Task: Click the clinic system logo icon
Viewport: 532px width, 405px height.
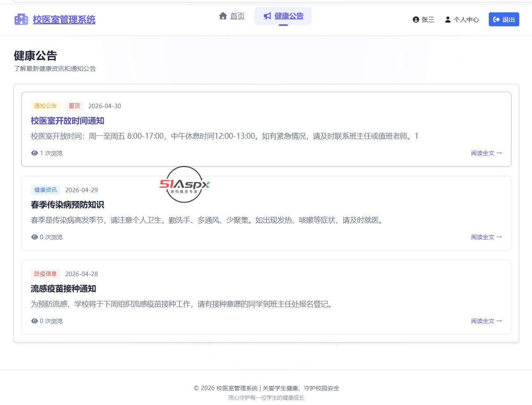Action: tap(21, 19)
